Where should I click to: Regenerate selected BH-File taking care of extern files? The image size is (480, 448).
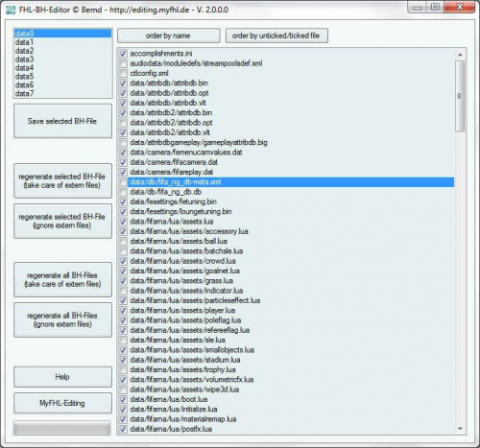pyautogui.click(x=62, y=180)
